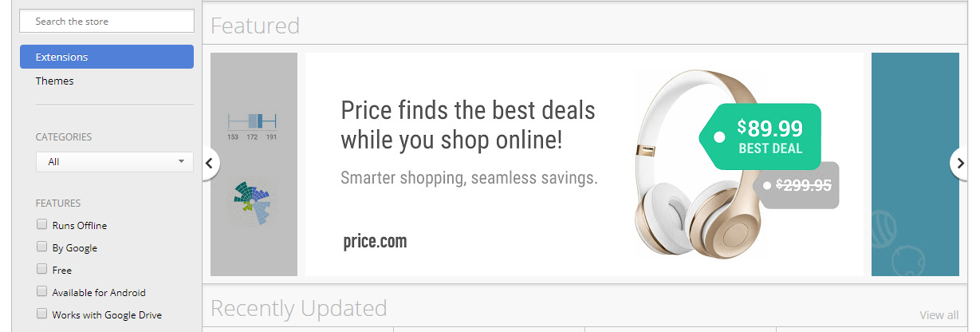Click the teal next-slide preview panel
980x332 pixels.
[915, 164]
